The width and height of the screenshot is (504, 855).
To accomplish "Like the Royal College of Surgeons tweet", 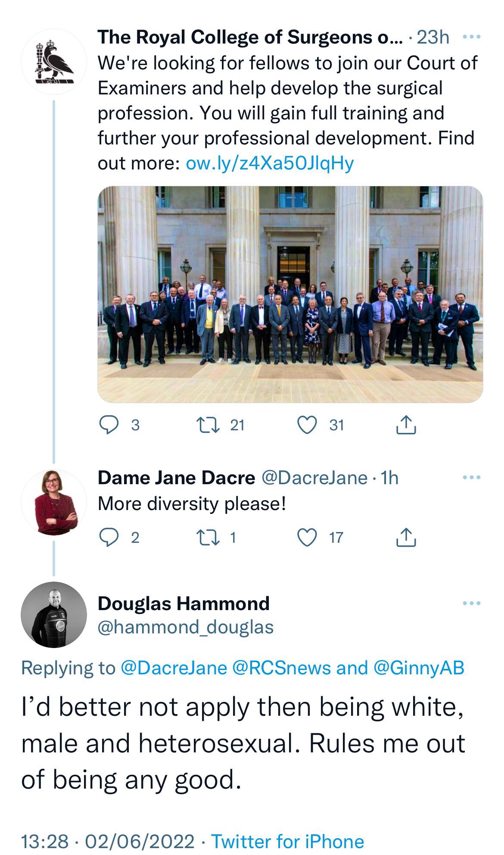I will pos(307,425).
